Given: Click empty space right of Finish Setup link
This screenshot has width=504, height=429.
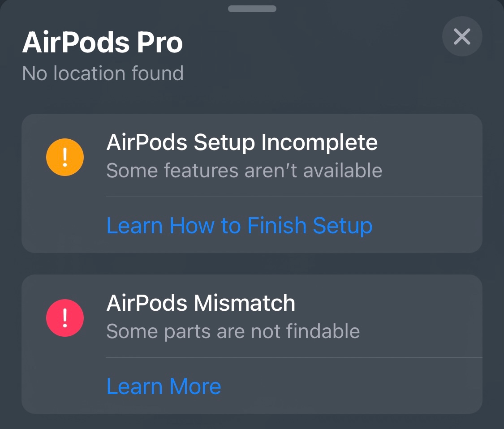Looking at the screenshot, I should click(426, 225).
